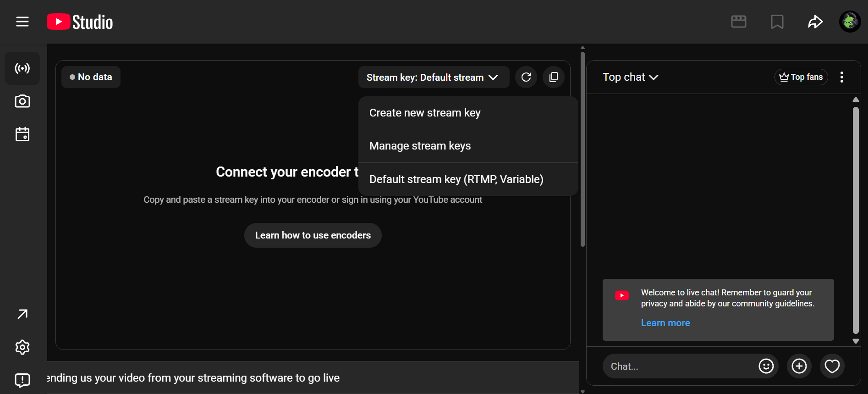Open the emoji picker in chat
868x394 pixels.
[766, 366]
